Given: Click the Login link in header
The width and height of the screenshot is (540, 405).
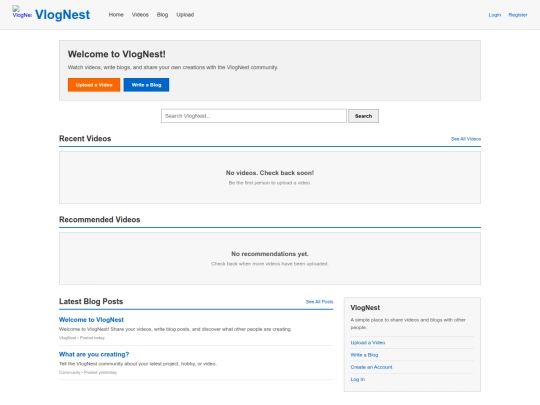Looking at the screenshot, I should (x=495, y=15).
